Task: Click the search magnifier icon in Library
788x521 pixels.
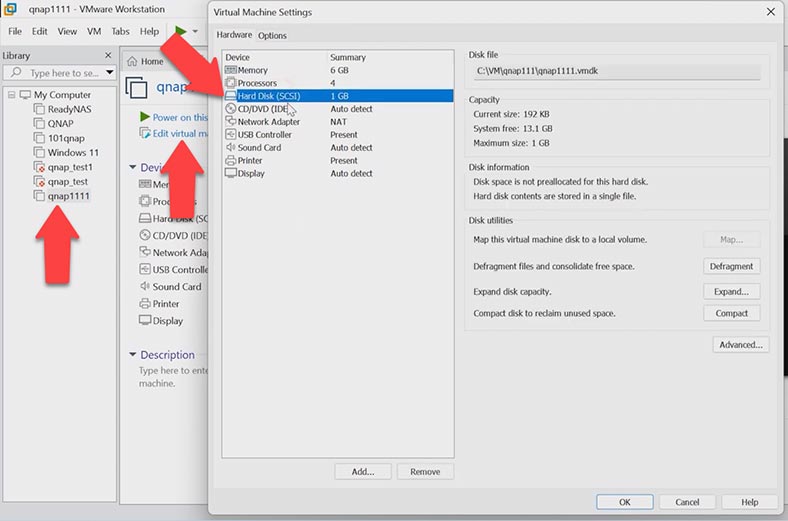Action: pos(16,72)
